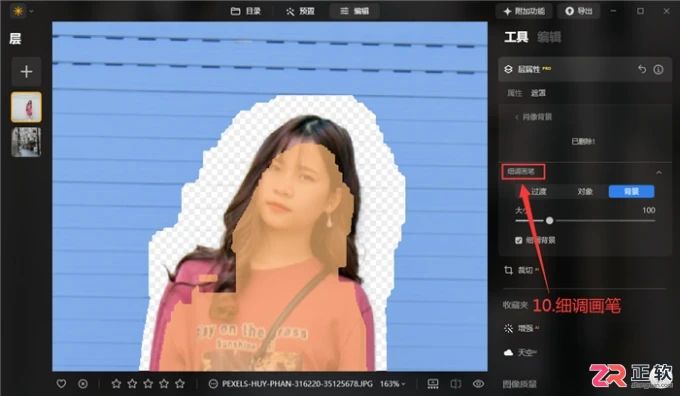The image size is (680, 396).
Task: Rate photo two stars
Action: [132, 384]
